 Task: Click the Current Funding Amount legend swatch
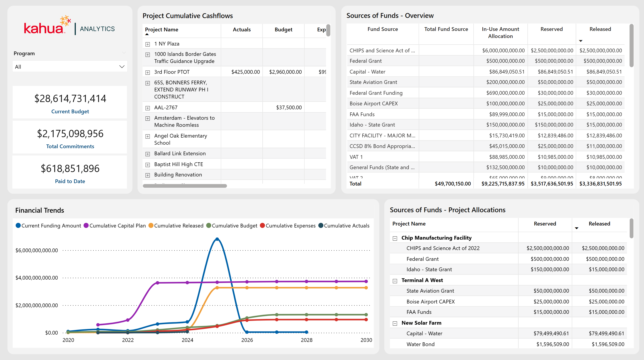click(x=18, y=225)
